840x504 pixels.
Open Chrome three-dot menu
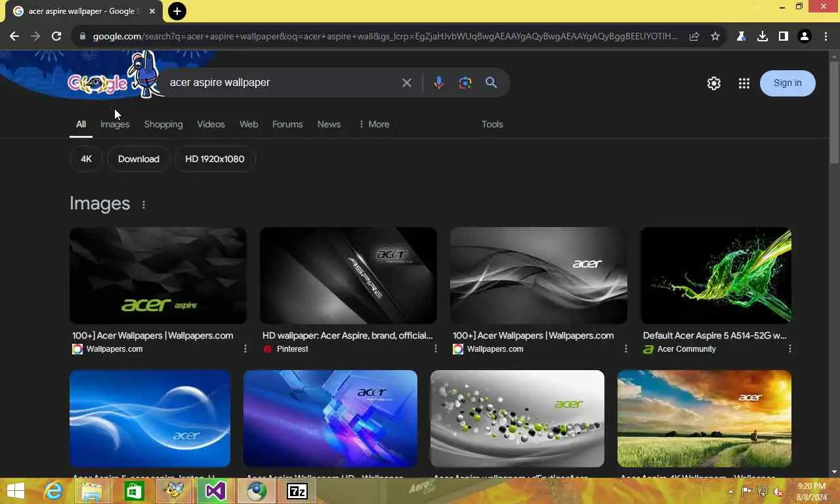[826, 37]
